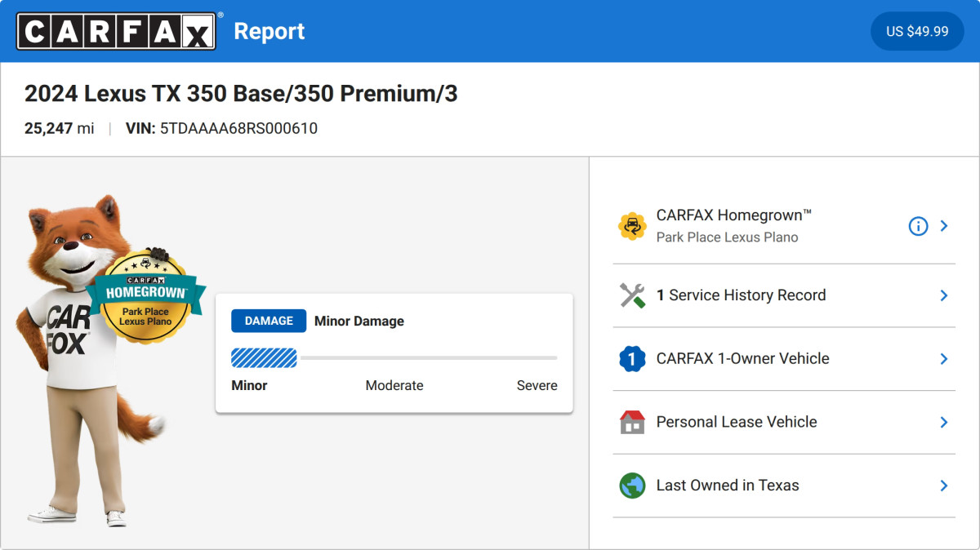Click the CARFAX Homegrown sunflower icon

[632, 226]
